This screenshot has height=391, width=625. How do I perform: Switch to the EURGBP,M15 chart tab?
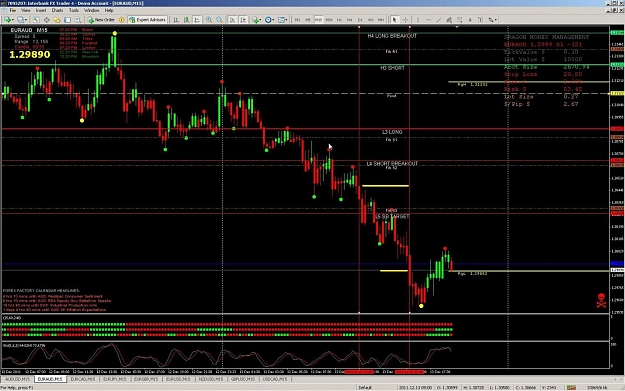point(146,379)
